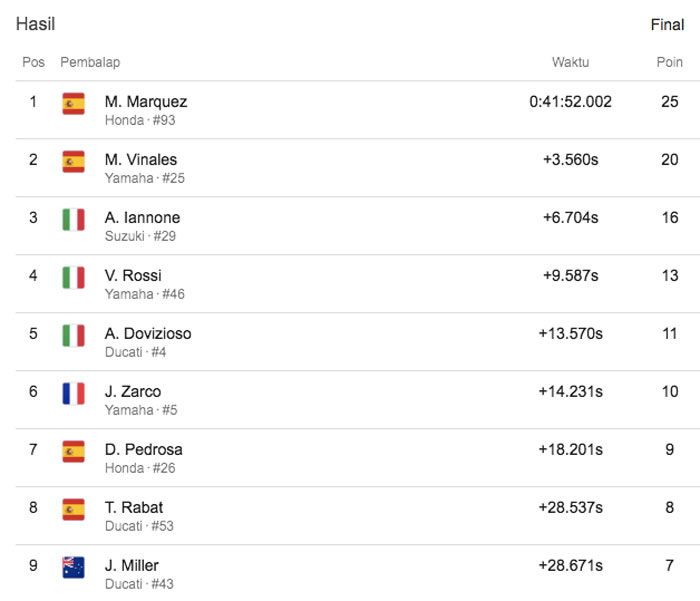Click France flag beside J. Zarco
This screenshot has width=700, height=601.
point(73,393)
